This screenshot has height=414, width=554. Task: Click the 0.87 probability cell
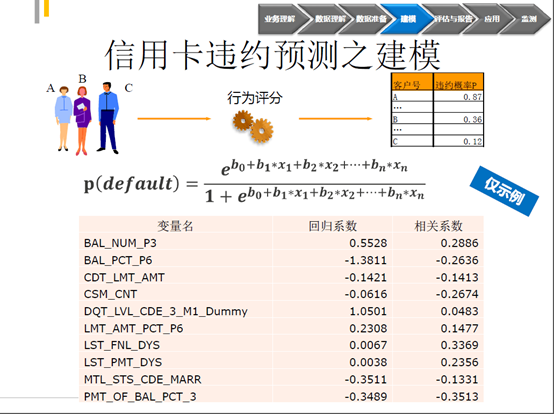[459, 96]
